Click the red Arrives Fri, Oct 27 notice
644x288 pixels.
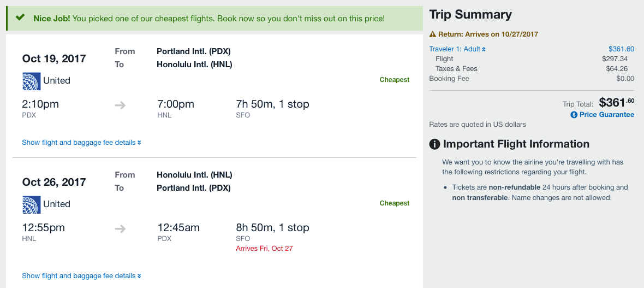(x=264, y=249)
